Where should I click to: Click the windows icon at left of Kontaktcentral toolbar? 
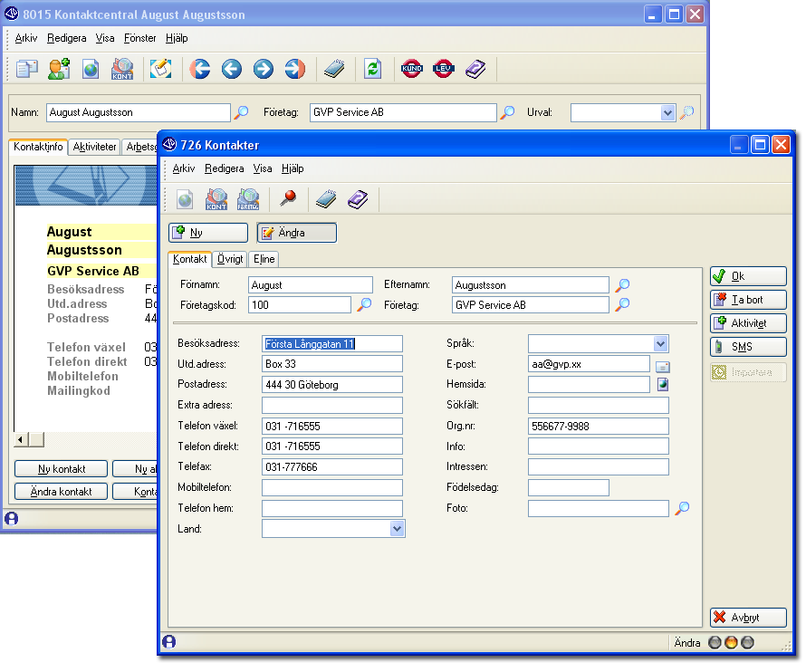click(x=27, y=69)
